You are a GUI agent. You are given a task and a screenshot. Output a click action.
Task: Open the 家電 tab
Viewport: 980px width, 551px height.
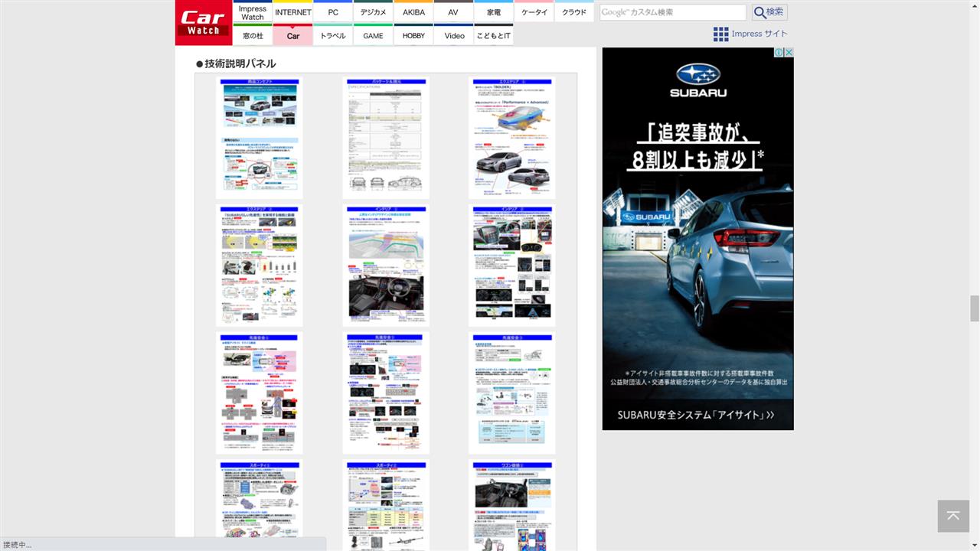pos(494,12)
